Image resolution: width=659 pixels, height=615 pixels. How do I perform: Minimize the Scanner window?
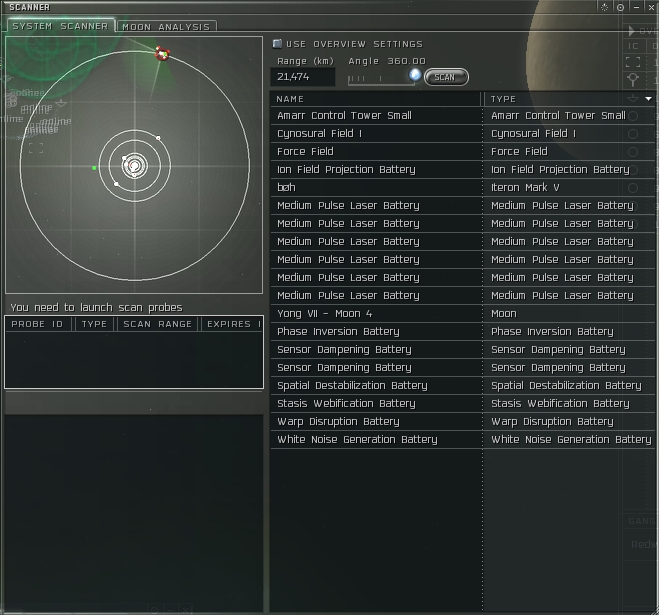[636, 7]
